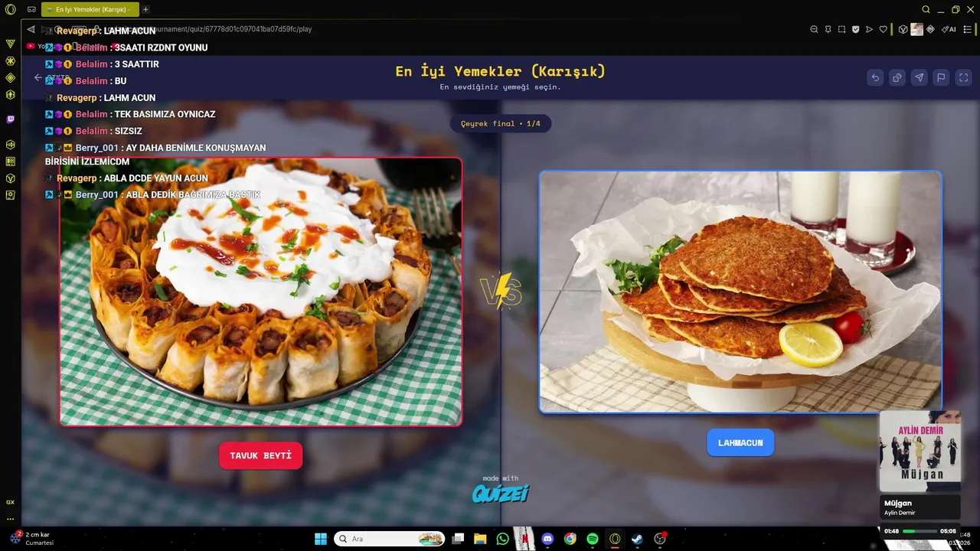This screenshot has width=980, height=551.
Task: Open Spotify from the taskbar
Action: click(593, 539)
